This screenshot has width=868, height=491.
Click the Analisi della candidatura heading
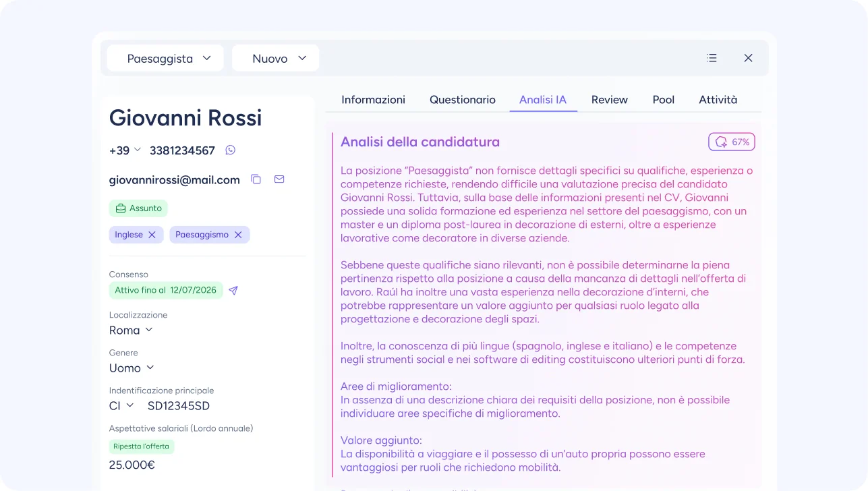click(x=420, y=142)
